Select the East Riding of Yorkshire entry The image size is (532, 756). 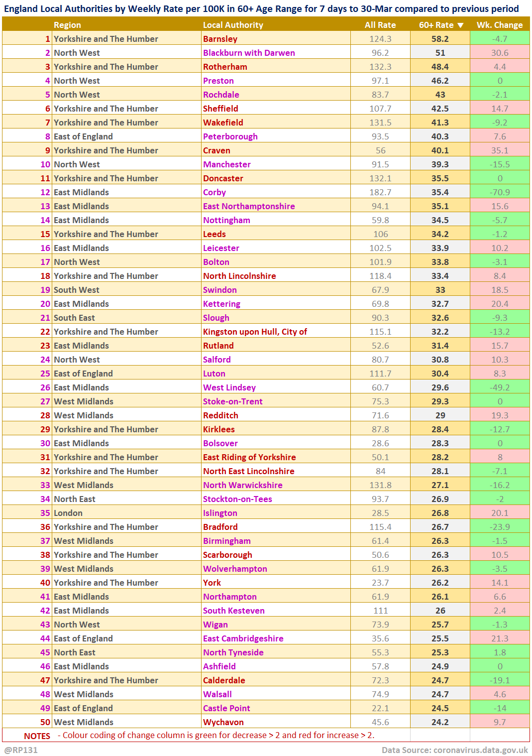pyautogui.click(x=249, y=457)
